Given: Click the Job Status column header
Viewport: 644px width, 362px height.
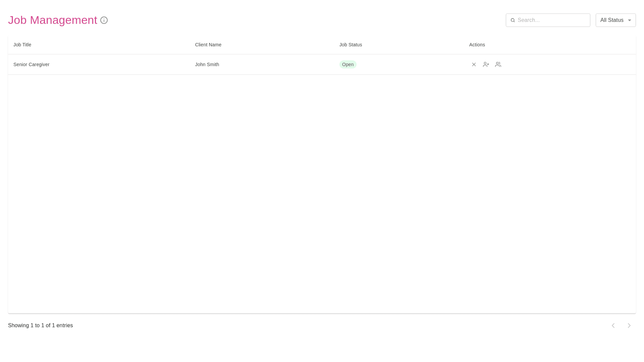Looking at the screenshot, I should (351, 45).
